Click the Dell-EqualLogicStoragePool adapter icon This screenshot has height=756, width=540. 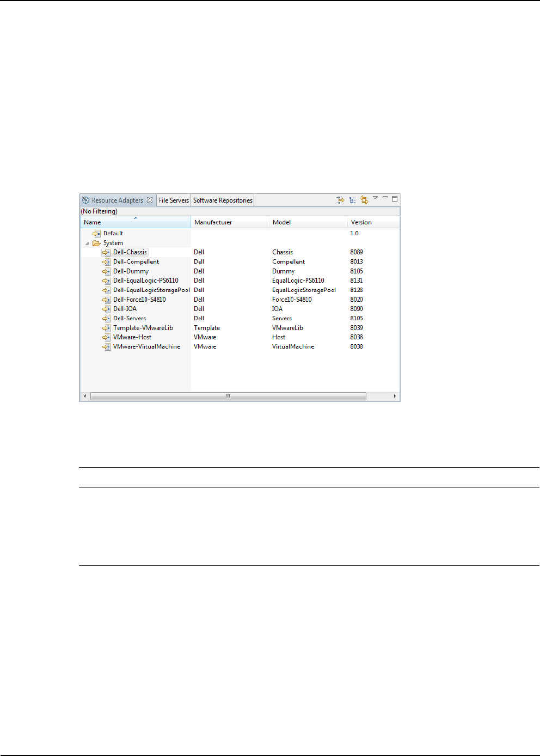(x=106, y=290)
